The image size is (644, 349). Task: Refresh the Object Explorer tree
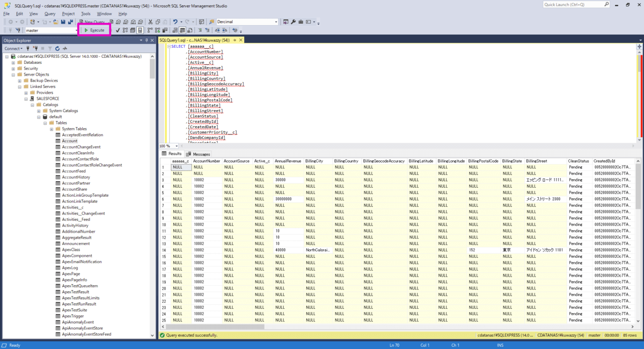click(x=57, y=48)
